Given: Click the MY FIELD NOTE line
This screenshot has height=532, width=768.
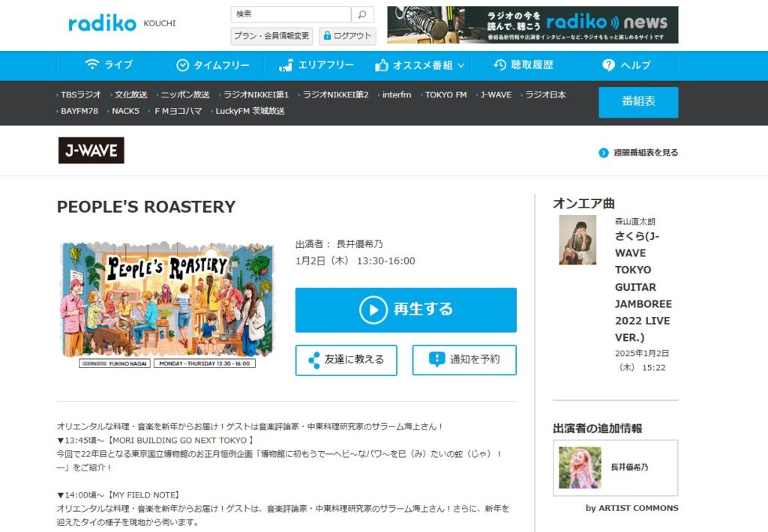Looking at the screenshot, I should tap(118, 495).
